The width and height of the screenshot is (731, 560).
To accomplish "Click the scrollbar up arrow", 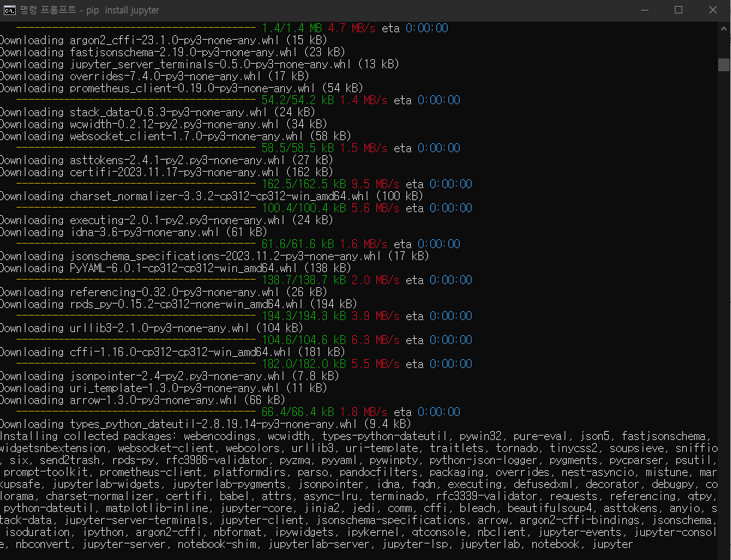I will point(724,28).
